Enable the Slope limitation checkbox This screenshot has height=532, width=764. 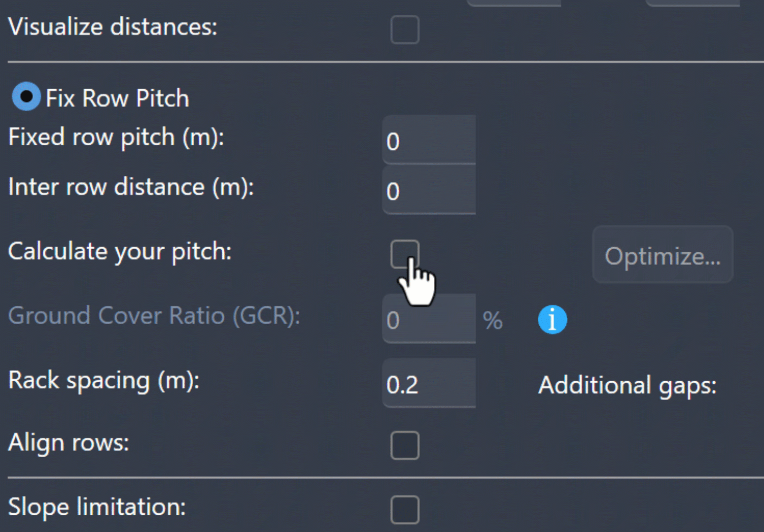[x=405, y=509]
